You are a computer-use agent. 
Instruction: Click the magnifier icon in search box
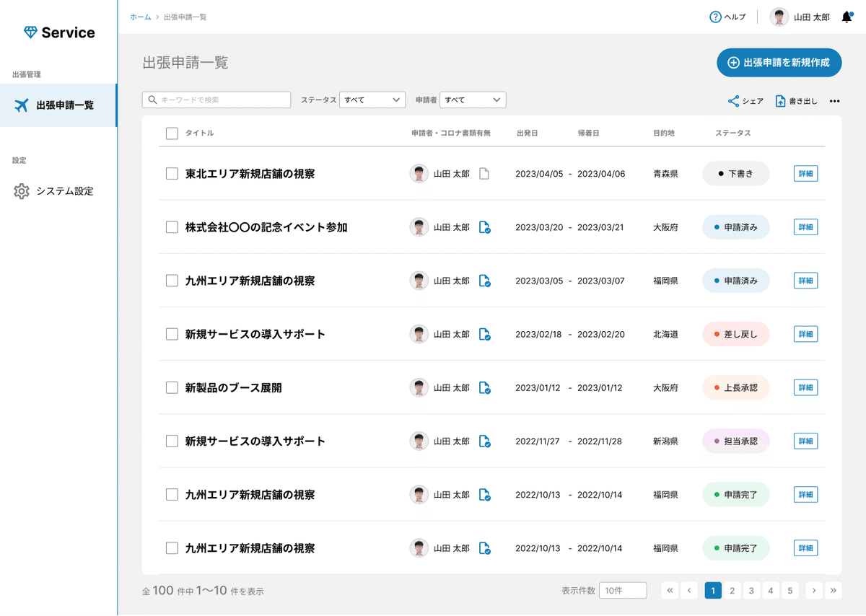coord(152,100)
